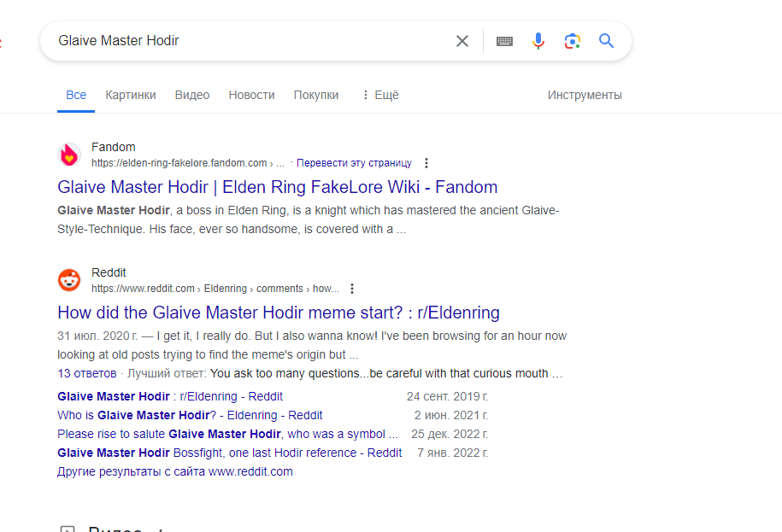Open Who is Glaive Master Hodir? sublink

(190, 415)
